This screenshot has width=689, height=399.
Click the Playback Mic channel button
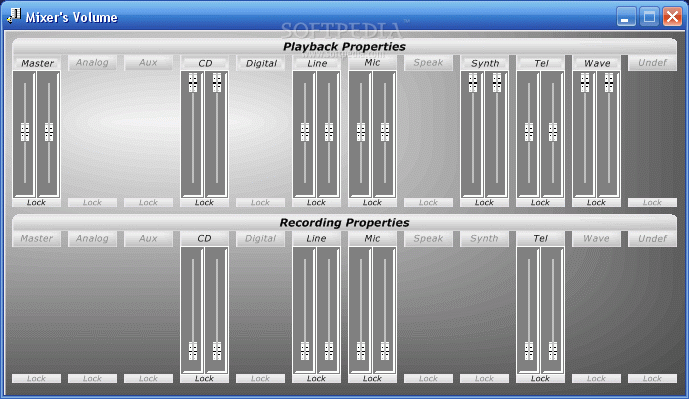(372, 63)
